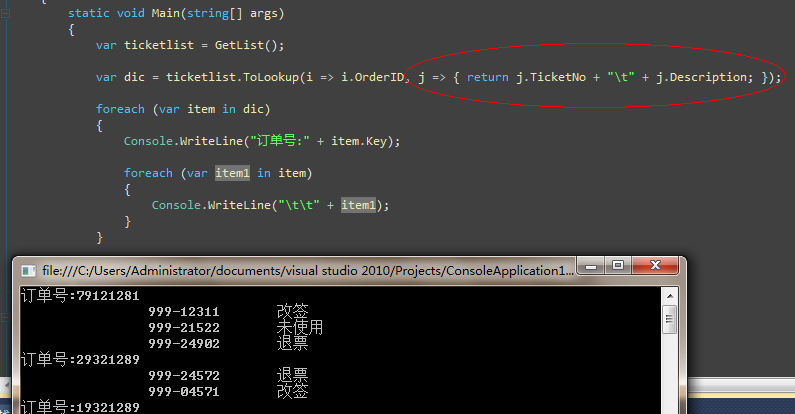The image size is (795, 414).
Task: Click console line '订单号:79121281'
Action: [80, 295]
